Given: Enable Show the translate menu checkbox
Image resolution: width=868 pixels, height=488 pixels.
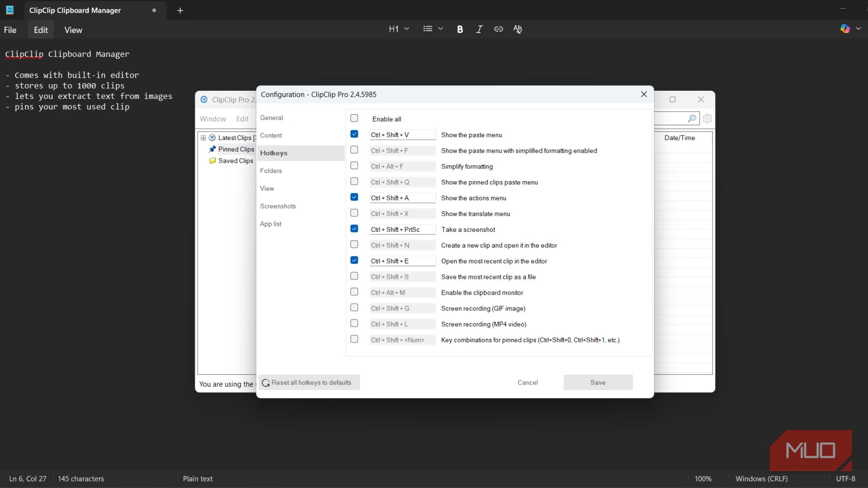Looking at the screenshot, I should 354,213.
